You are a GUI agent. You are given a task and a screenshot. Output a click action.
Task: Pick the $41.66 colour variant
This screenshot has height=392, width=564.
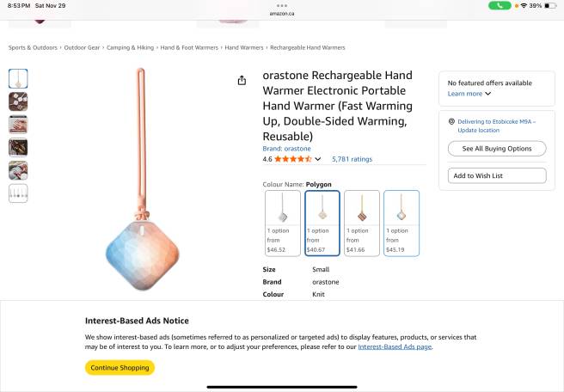[x=362, y=224]
